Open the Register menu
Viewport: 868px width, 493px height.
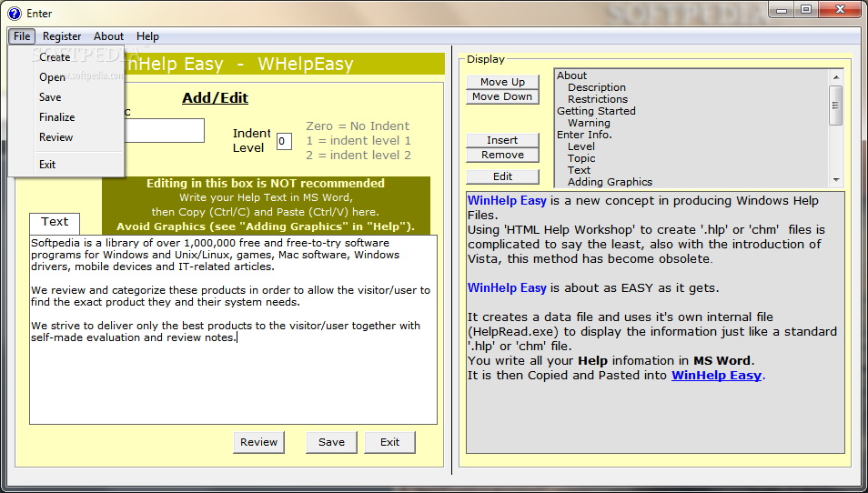click(62, 36)
